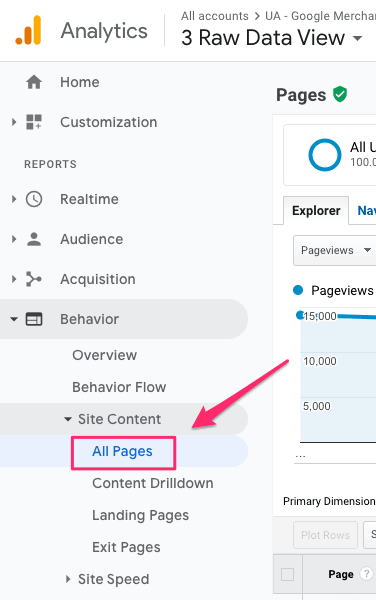376x600 pixels.
Task: Click the Behavior window icon
Action: (x=34, y=319)
